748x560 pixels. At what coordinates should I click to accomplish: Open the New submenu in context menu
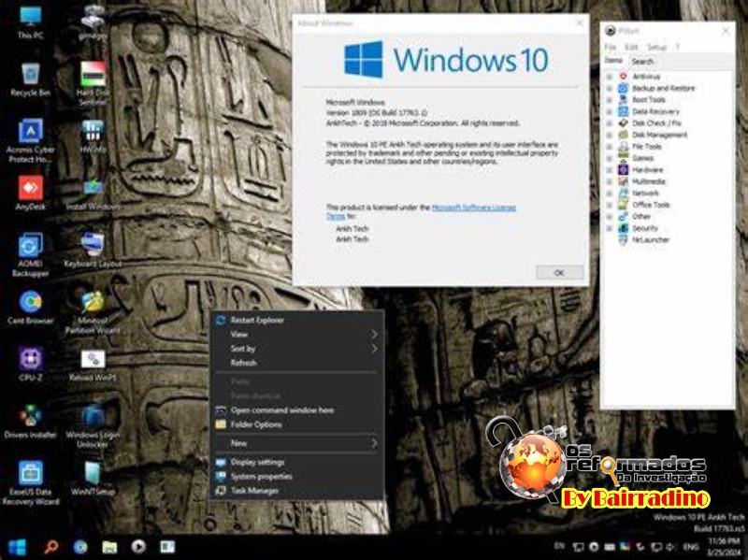click(296, 444)
